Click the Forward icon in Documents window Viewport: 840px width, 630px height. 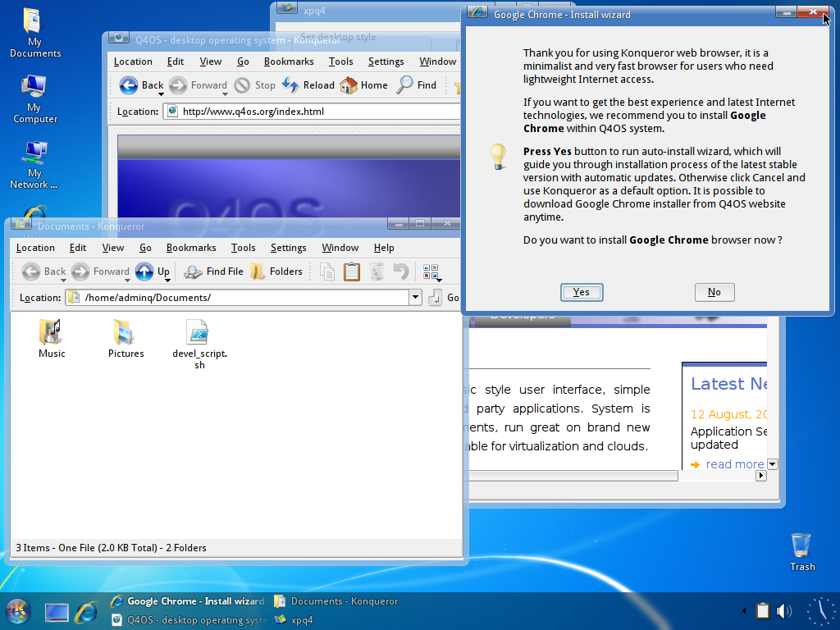point(80,271)
